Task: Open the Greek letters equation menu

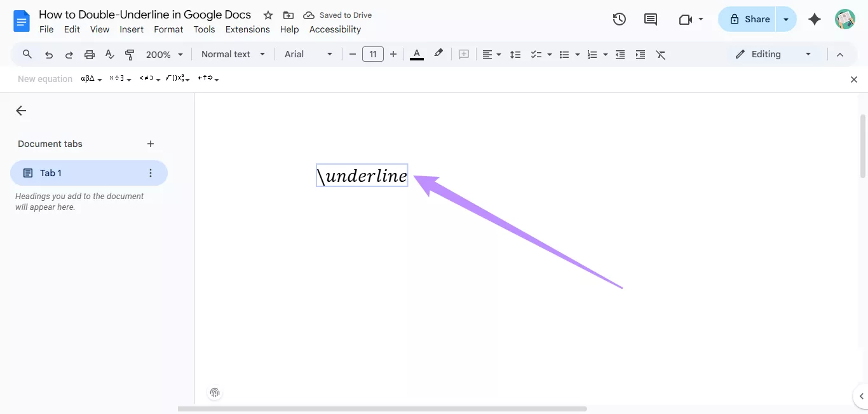Action: (89, 78)
